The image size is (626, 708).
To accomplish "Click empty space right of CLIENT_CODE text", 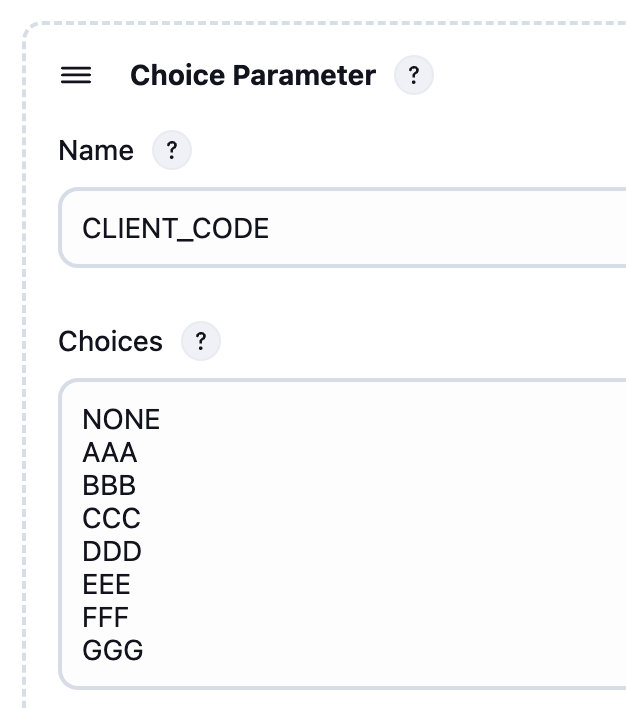I will (x=450, y=229).
